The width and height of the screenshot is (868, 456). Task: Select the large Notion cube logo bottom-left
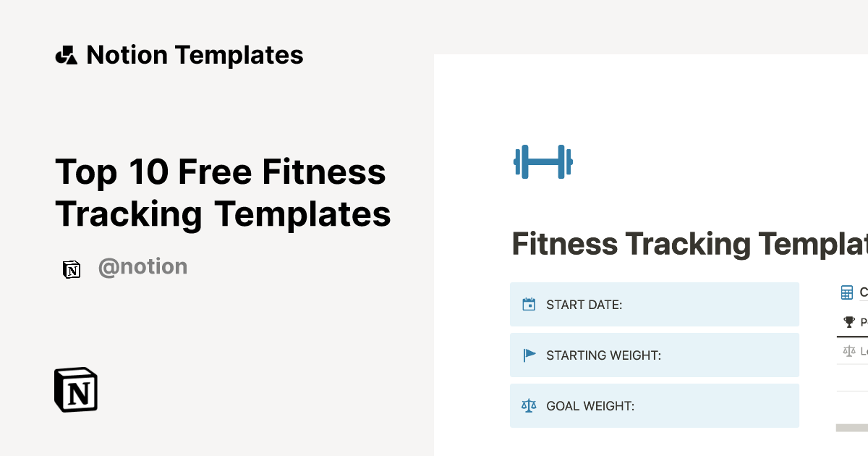[75, 389]
